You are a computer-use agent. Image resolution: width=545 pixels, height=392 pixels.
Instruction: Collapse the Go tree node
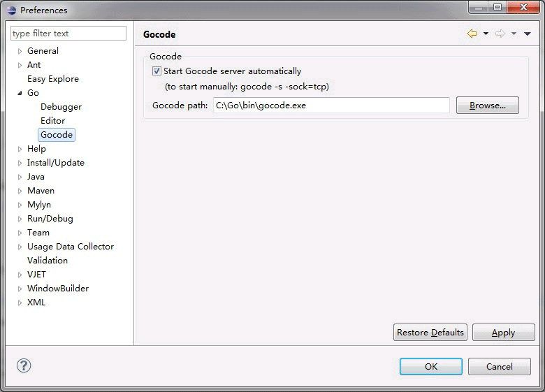point(20,93)
